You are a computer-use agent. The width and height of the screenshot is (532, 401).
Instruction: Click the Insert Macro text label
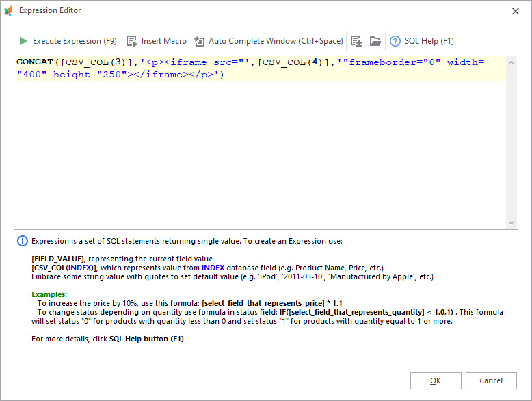point(164,41)
